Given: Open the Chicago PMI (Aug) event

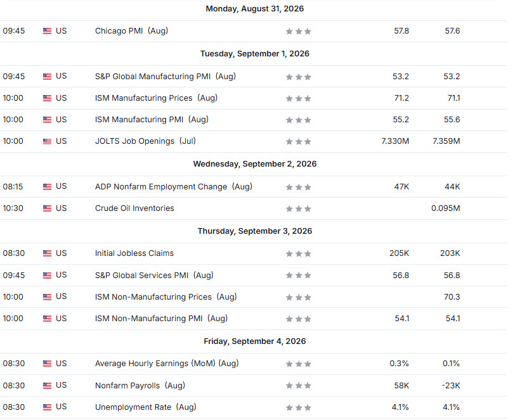Looking at the screenshot, I should [x=132, y=31].
